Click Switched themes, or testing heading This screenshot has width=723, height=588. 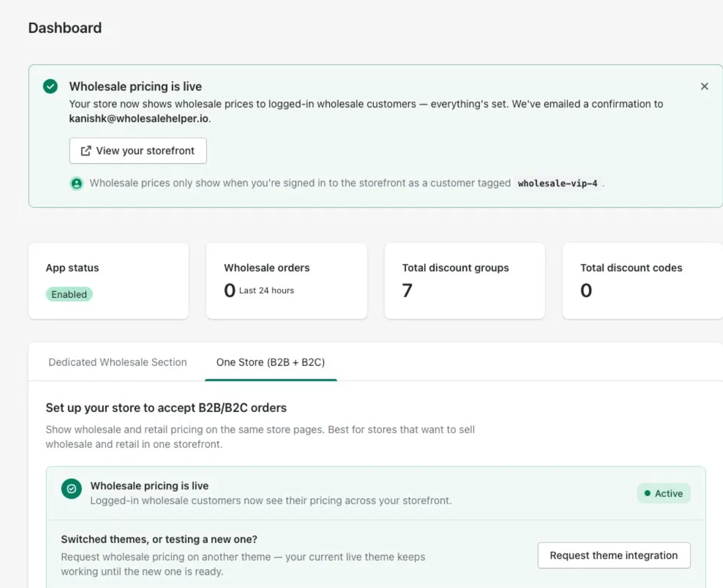pos(159,539)
